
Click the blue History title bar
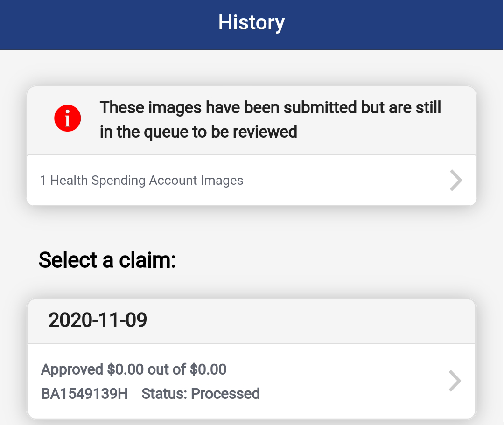tap(252, 25)
